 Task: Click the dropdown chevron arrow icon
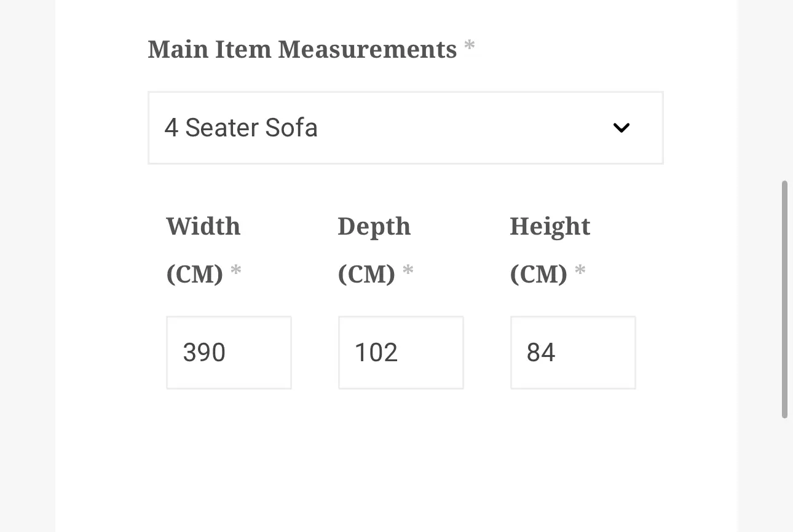pyautogui.click(x=621, y=128)
